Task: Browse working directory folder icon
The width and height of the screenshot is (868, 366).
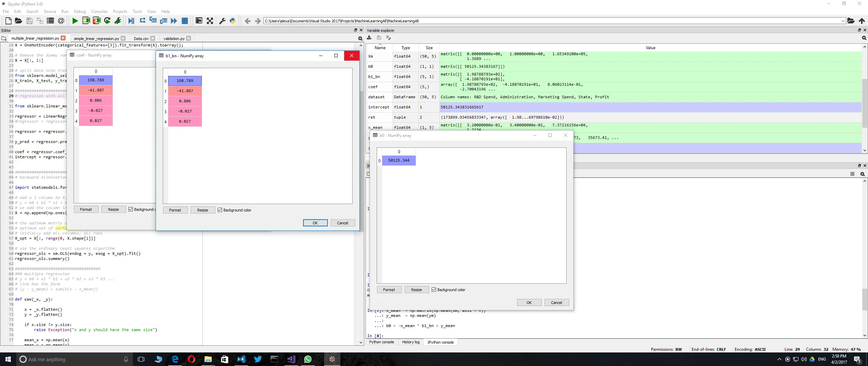Action: point(851,21)
